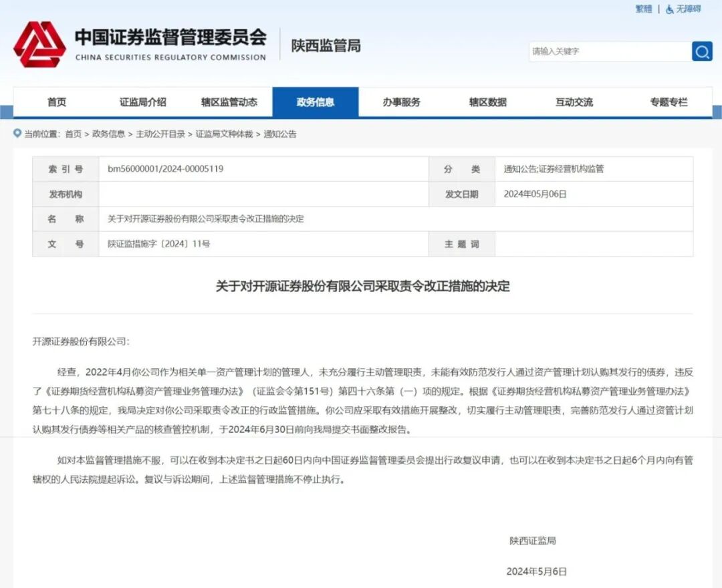
Task: Click the closing date 2024年5月6日
Action: tap(536, 571)
